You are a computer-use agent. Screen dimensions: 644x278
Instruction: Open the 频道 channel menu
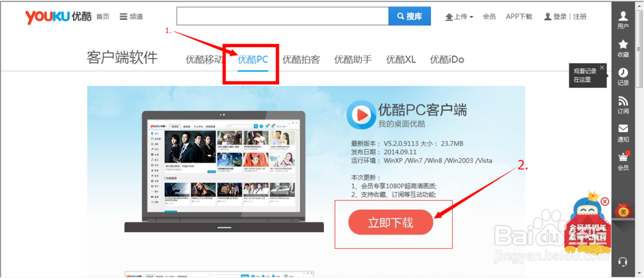click(131, 17)
